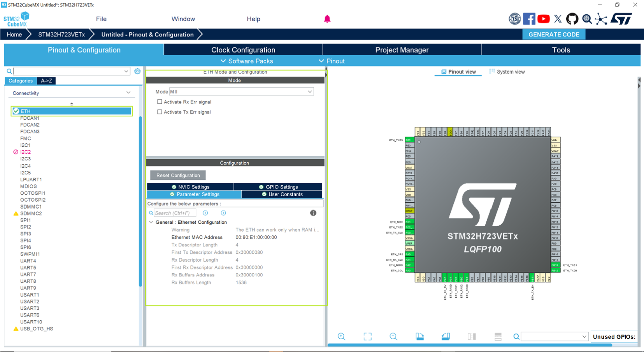Rotate the chip view clockwise
644x362 pixels.
click(x=419, y=336)
